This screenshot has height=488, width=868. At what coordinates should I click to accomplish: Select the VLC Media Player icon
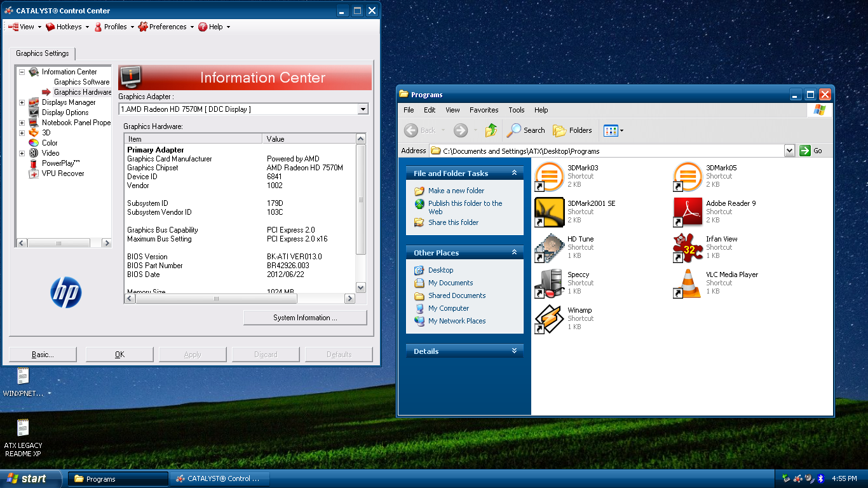(688, 283)
